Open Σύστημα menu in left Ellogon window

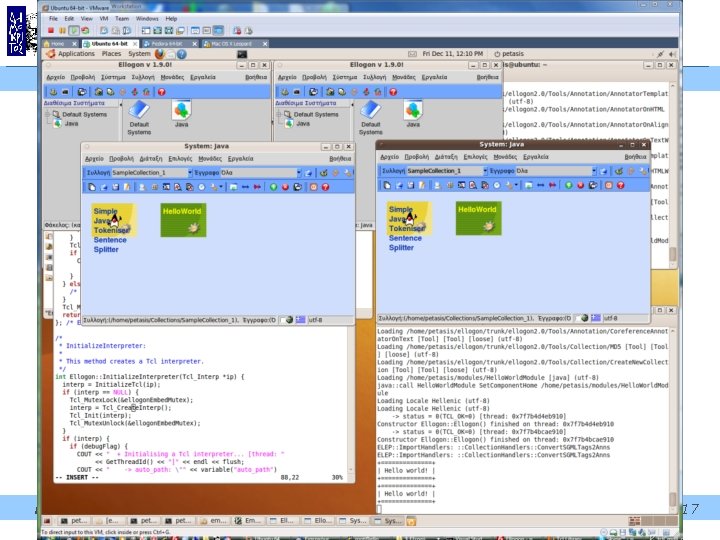pyautogui.click(x=113, y=77)
